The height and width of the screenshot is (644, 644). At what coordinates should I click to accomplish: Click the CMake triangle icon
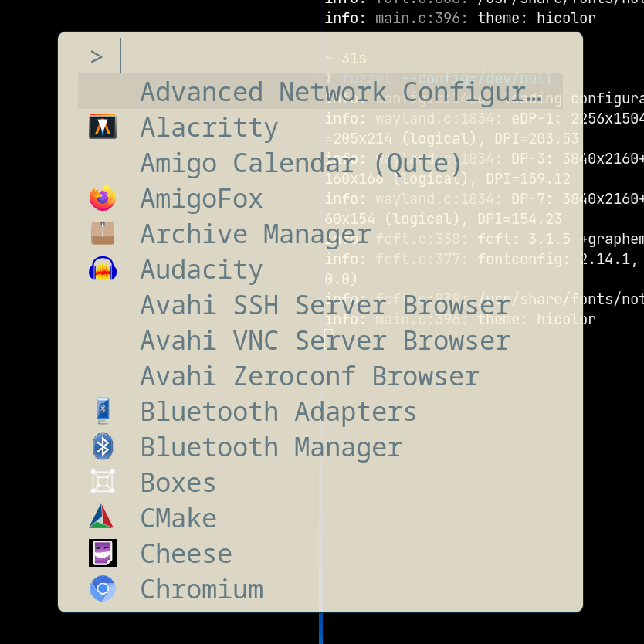(103, 517)
